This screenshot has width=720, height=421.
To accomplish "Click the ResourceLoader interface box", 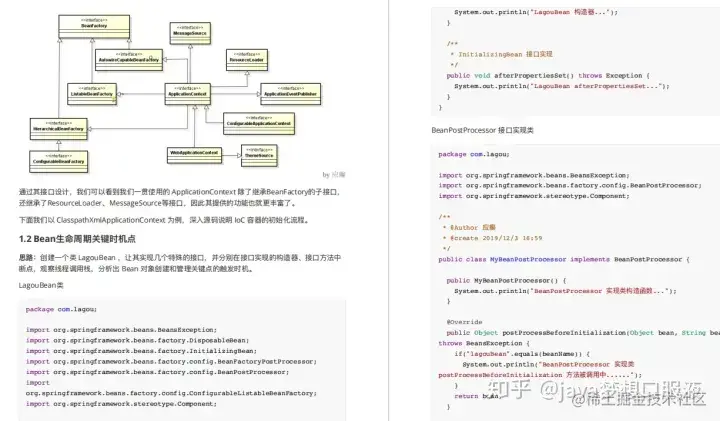I will coord(247,60).
